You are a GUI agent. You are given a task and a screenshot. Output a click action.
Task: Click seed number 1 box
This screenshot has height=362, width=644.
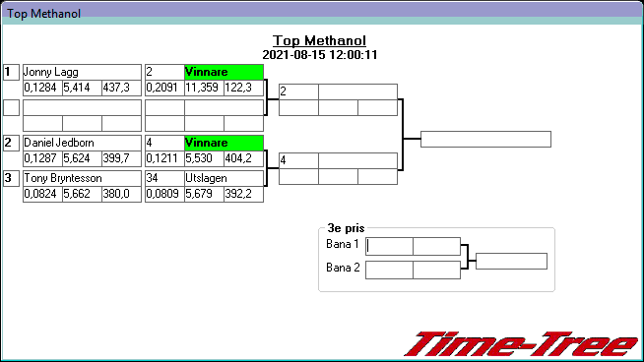pos(11,72)
